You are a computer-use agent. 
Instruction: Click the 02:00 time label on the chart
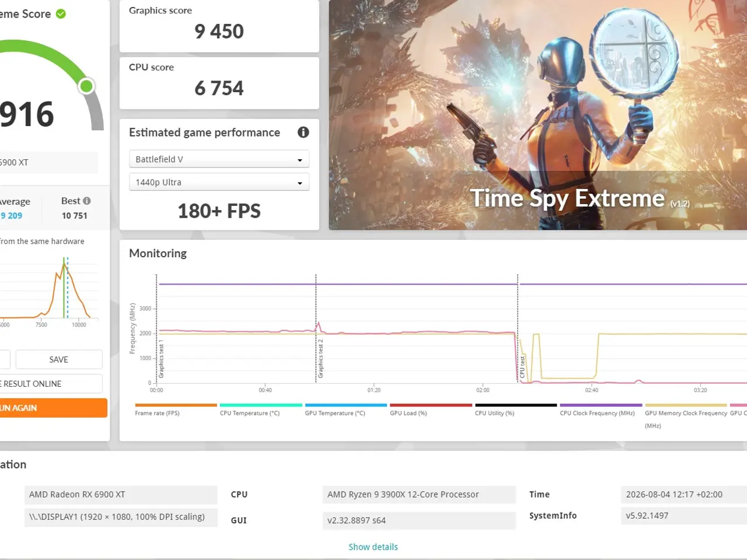point(483,390)
